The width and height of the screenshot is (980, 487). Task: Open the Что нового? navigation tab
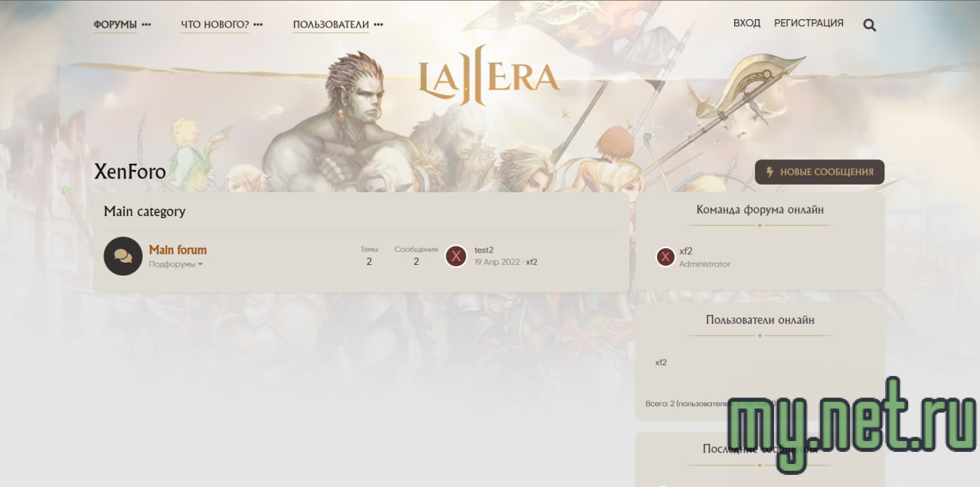click(214, 24)
